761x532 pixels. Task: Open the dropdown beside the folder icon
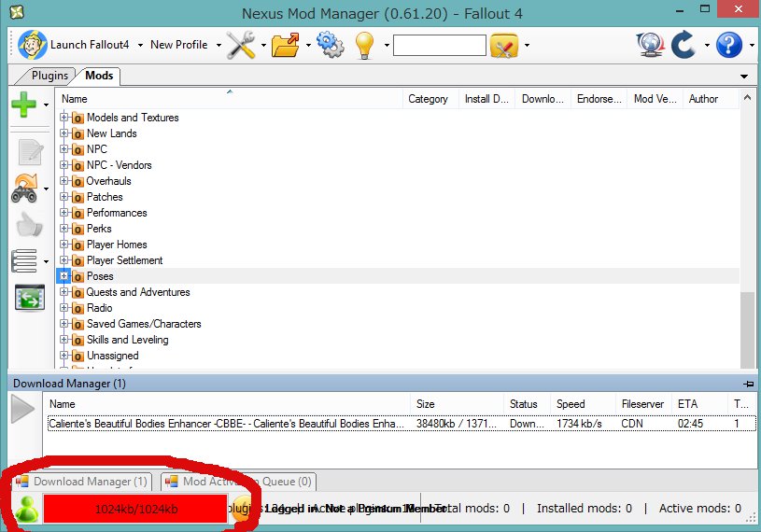308,45
